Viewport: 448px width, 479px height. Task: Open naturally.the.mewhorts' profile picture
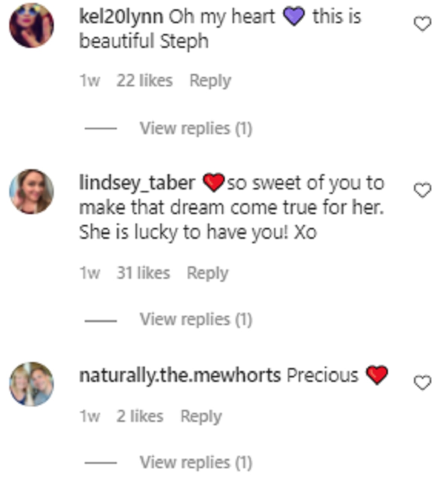point(31,384)
